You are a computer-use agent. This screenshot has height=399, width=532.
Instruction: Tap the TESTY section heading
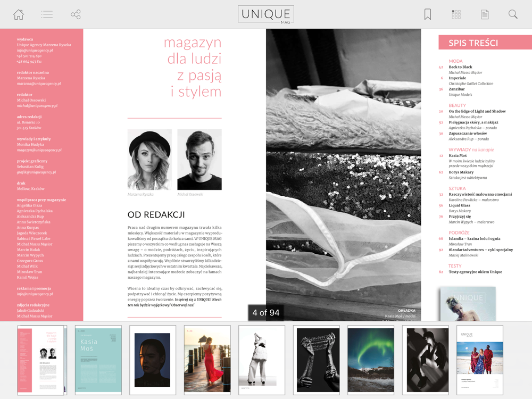pyautogui.click(x=455, y=266)
